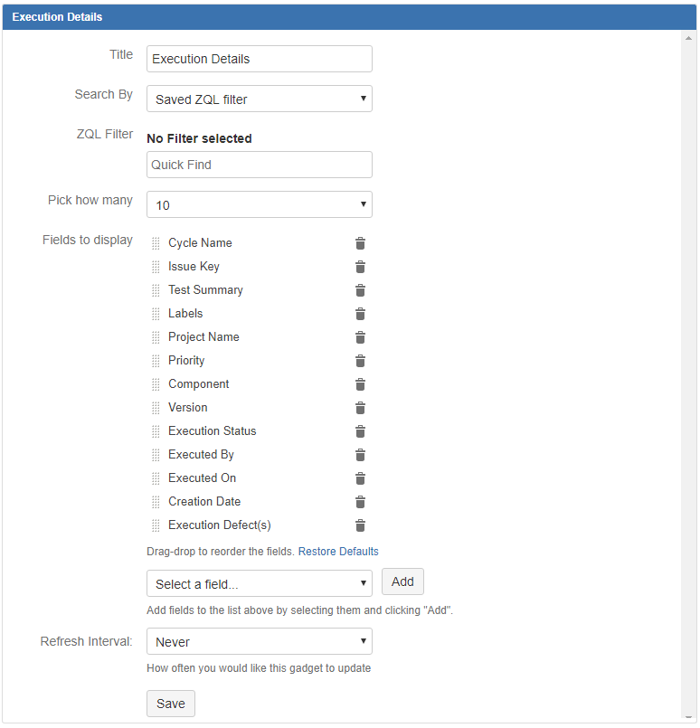Save the gadget configuration
Screen dimensions: 700x728
point(170,703)
